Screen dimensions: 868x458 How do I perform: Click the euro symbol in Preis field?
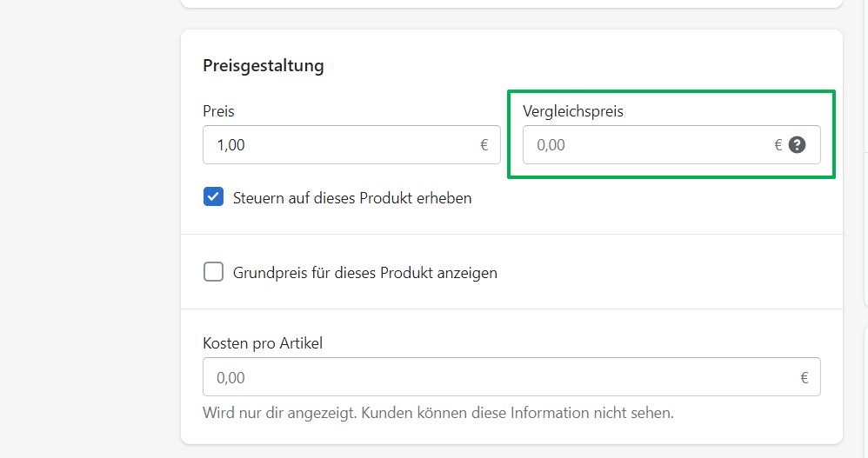(484, 145)
